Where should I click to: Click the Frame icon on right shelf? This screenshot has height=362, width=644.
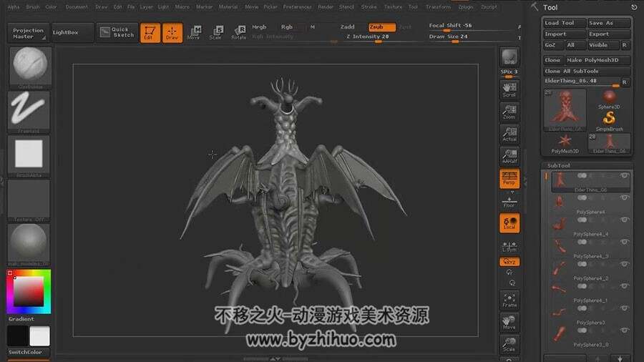click(x=509, y=300)
